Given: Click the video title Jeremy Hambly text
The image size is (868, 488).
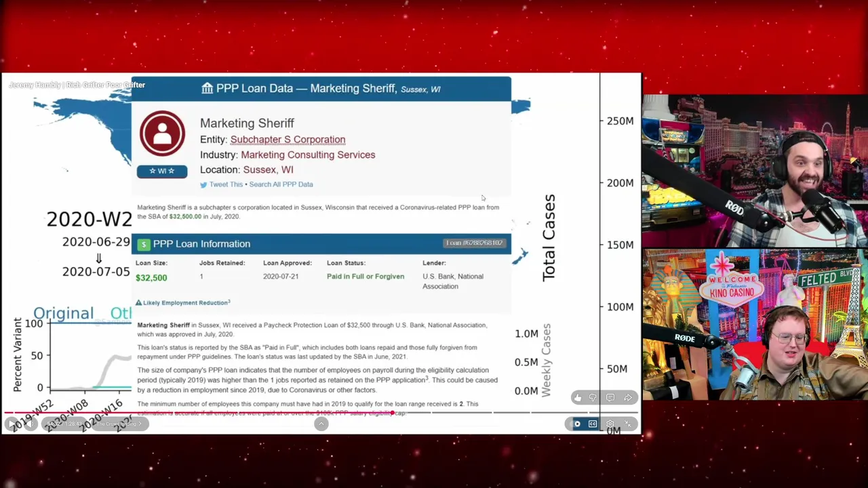Looking at the screenshot, I should (x=77, y=85).
